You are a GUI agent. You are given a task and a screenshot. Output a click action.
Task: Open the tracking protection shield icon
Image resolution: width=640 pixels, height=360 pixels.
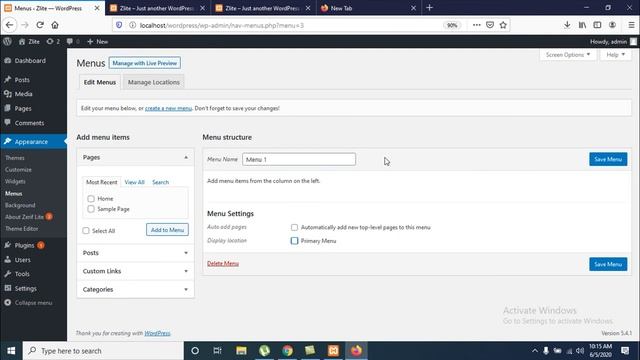tap(119, 25)
